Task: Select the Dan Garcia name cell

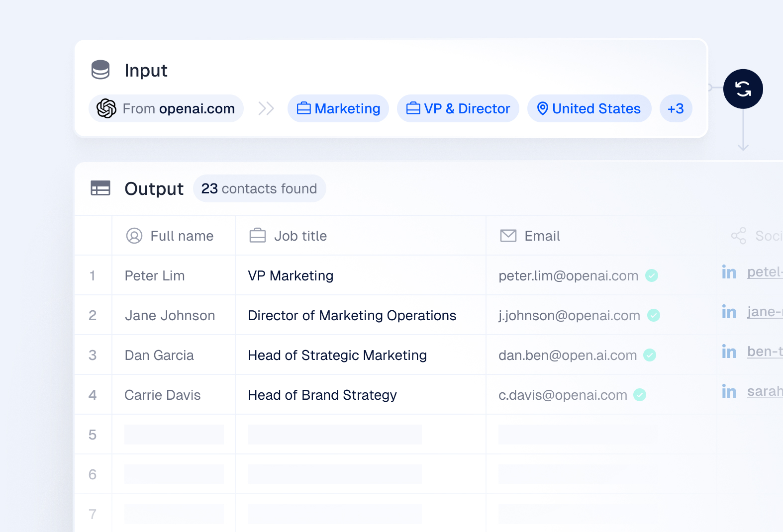Action: (x=174, y=355)
